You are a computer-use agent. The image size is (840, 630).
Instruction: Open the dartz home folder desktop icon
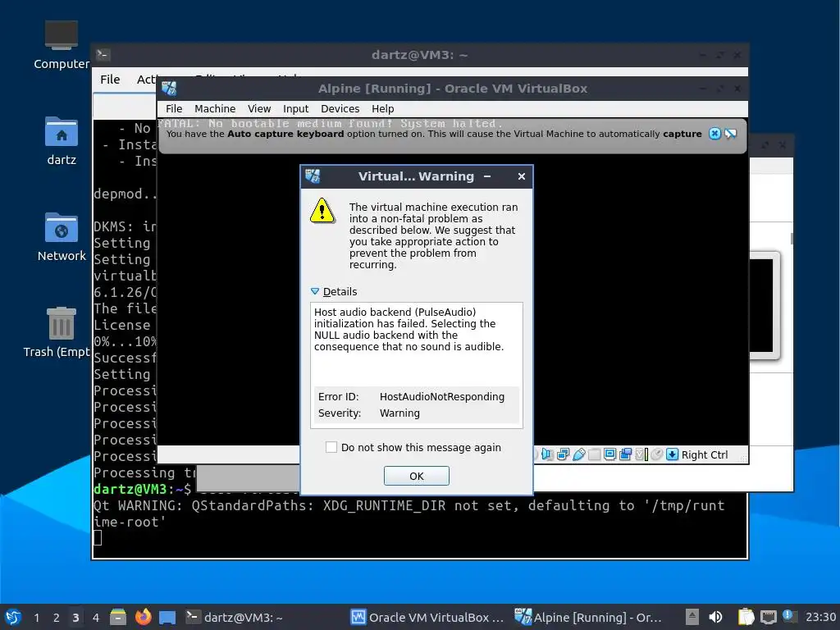[x=62, y=141]
